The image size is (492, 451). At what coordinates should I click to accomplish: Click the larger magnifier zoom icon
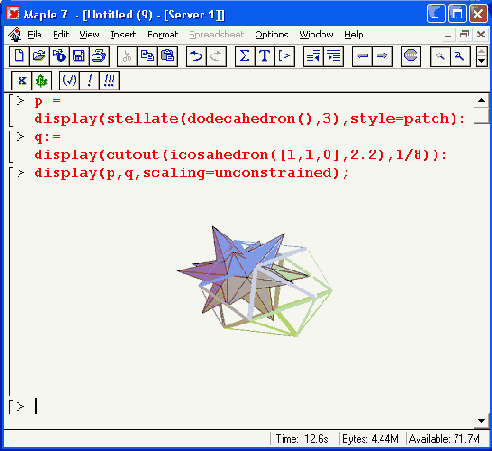(x=460, y=56)
